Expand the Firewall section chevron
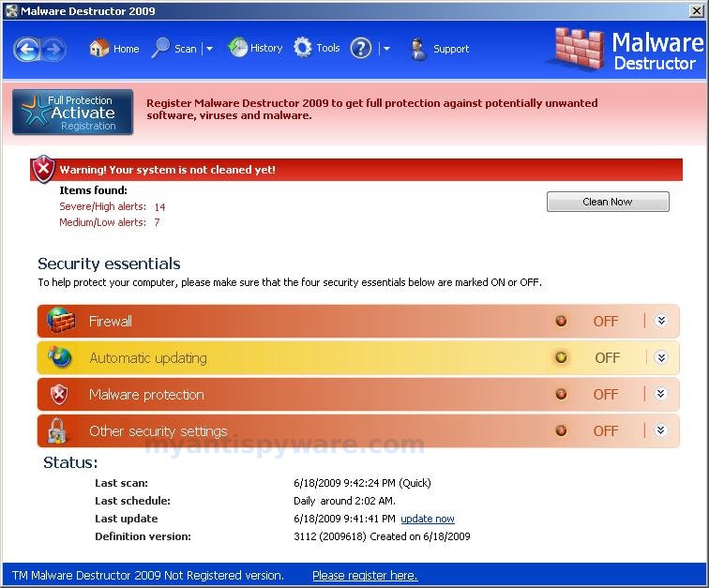The image size is (709, 588). [661, 321]
